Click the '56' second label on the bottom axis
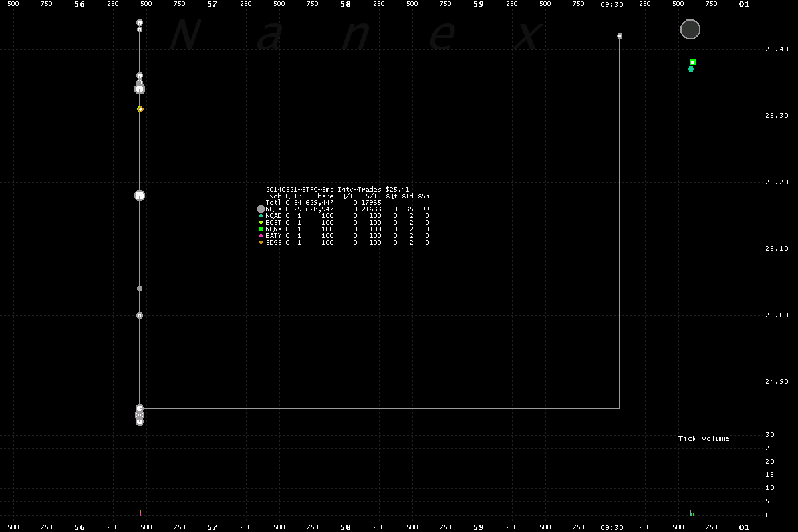798x532 pixels. point(80,527)
